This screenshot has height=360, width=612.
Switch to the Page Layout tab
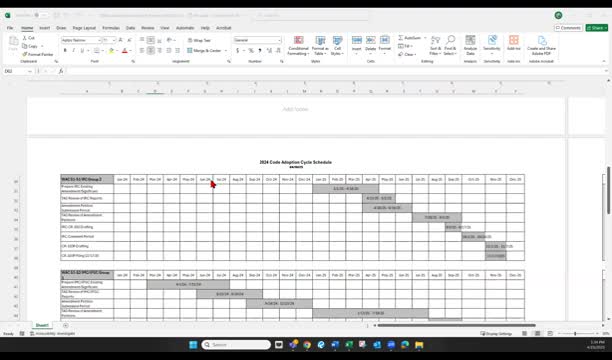[84, 28]
